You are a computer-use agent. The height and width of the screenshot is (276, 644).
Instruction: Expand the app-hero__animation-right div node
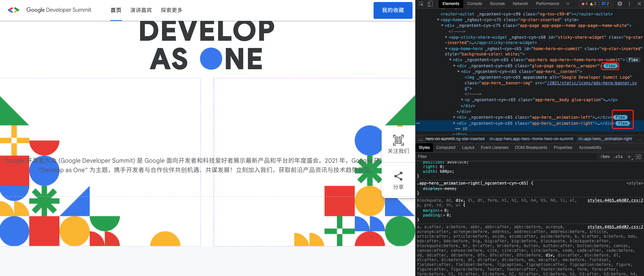click(454, 123)
